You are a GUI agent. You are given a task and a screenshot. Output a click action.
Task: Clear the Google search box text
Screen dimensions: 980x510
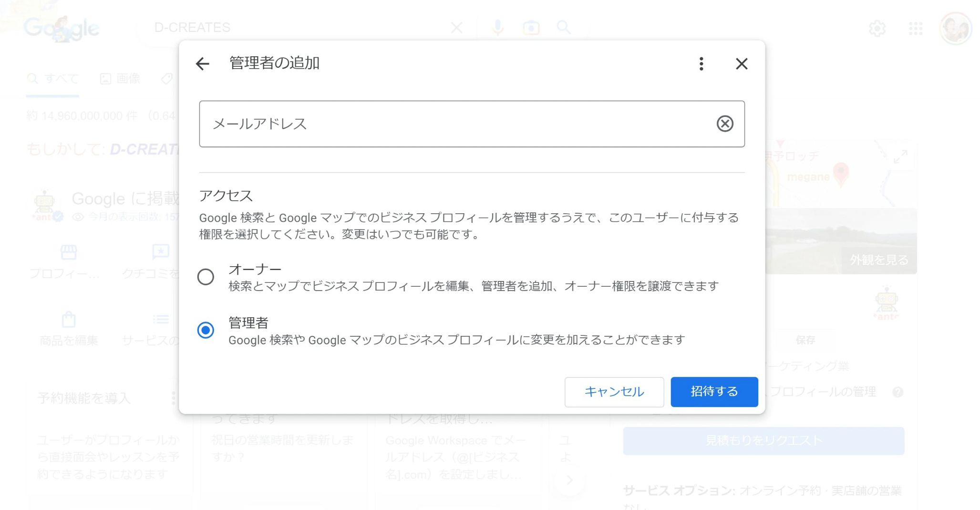456,28
